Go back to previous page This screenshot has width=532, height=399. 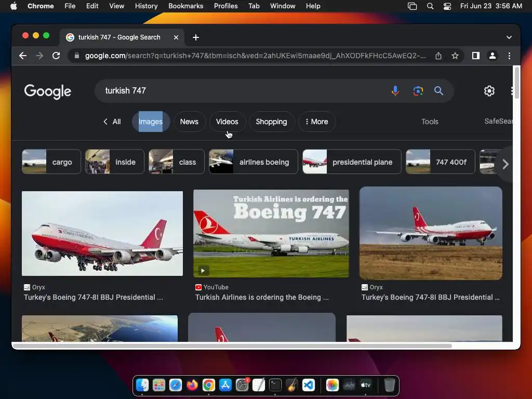23,56
